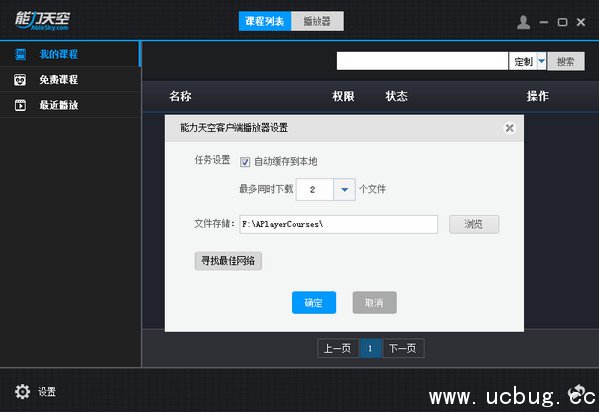Click the 确定 button
The height and width of the screenshot is (412, 599).
[x=314, y=302]
